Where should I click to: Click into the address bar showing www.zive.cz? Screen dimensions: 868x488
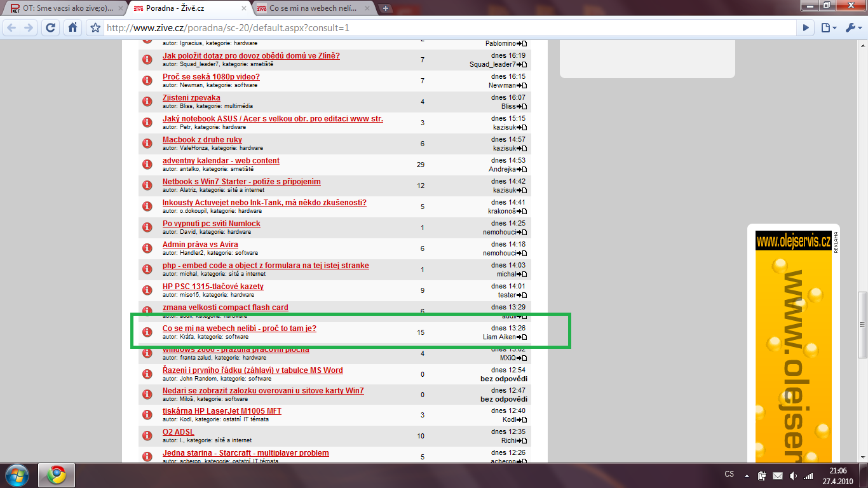coord(450,28)
